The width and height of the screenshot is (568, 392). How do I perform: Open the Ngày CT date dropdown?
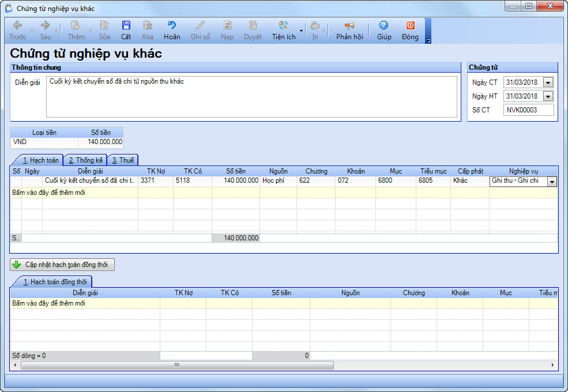[x=548, y=82]
